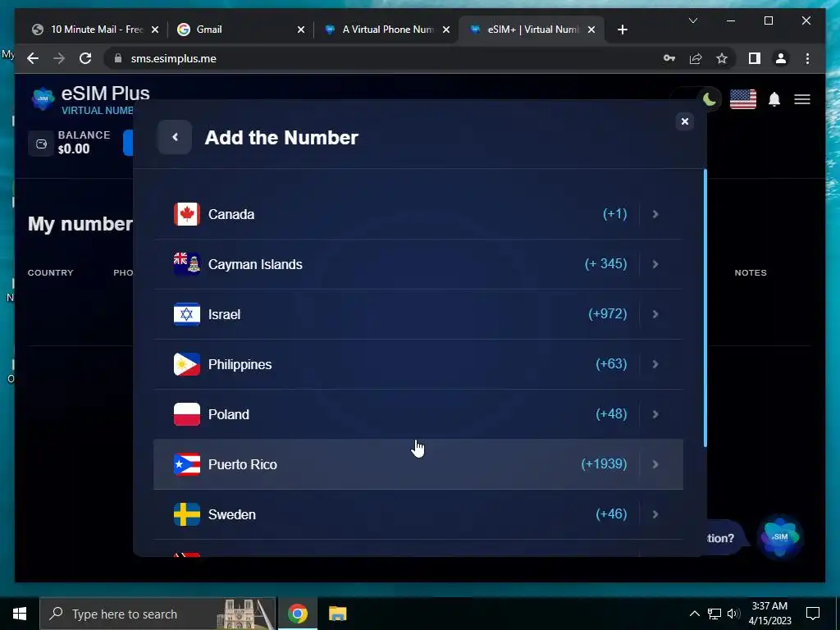The width and height of the screenshot is (840, 630).
Task: Toggle Chrome side panel
Action: tap(755, 58)
